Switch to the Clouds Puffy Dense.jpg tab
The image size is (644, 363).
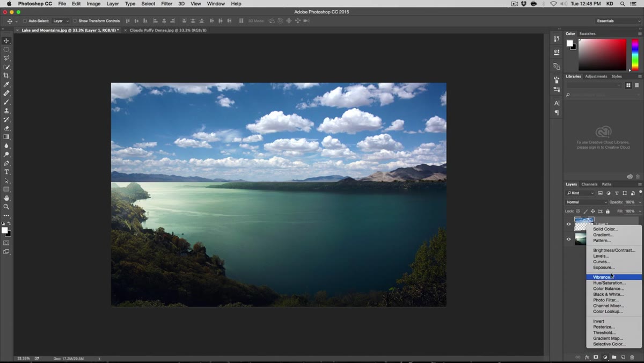pyautogui.click(x=168, y=30)
